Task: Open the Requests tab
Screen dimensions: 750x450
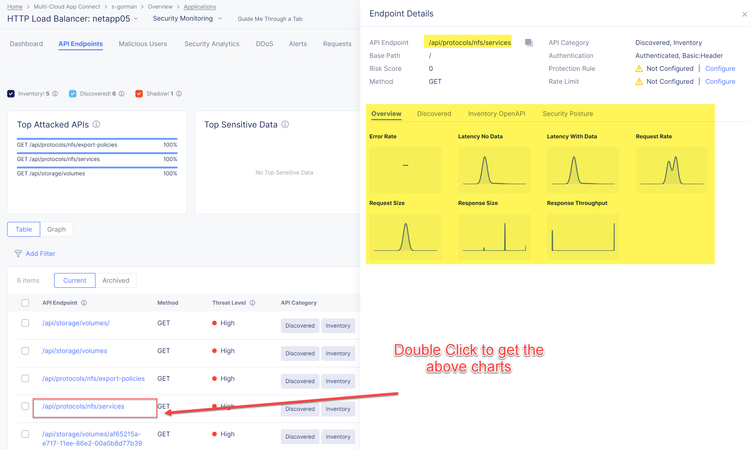Action: coord(337,44)
